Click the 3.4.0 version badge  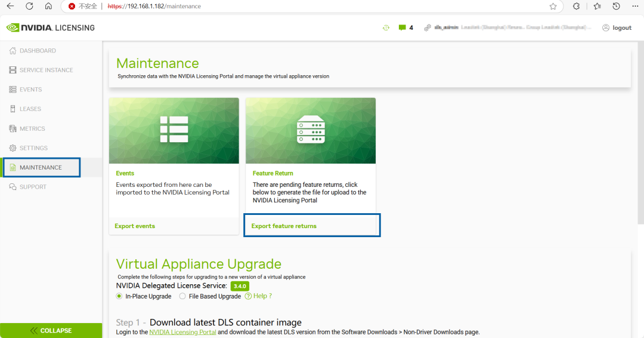click(x=240, y=286)
